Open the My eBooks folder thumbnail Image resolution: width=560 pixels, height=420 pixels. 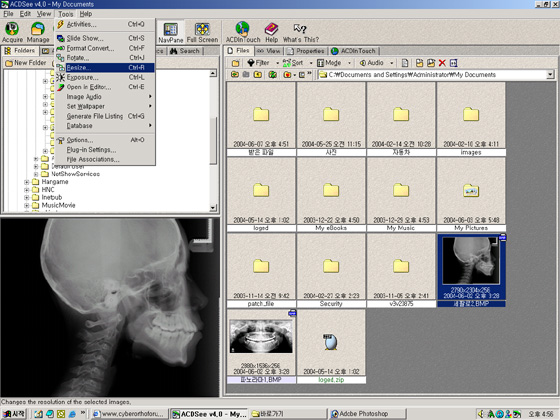331,195
